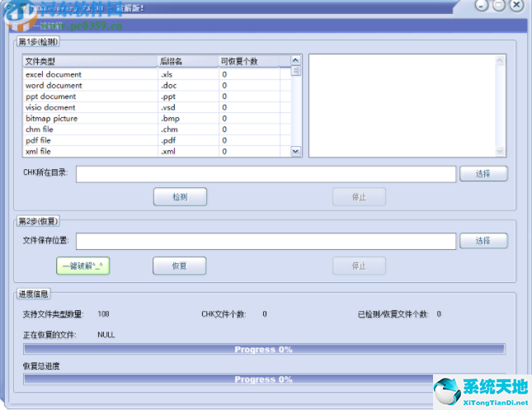Click the .pdf extension cell
This screenshot has width=532, height=410.
[188, 140]
